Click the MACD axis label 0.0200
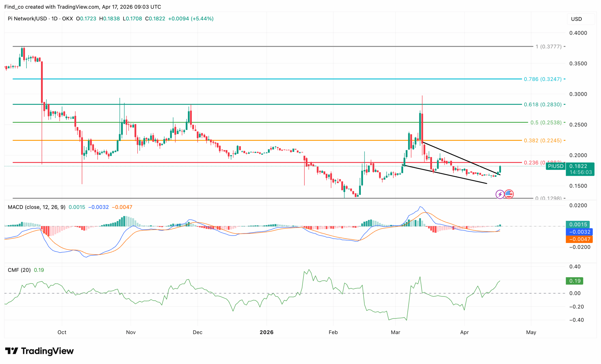 [x=578, y=206]
